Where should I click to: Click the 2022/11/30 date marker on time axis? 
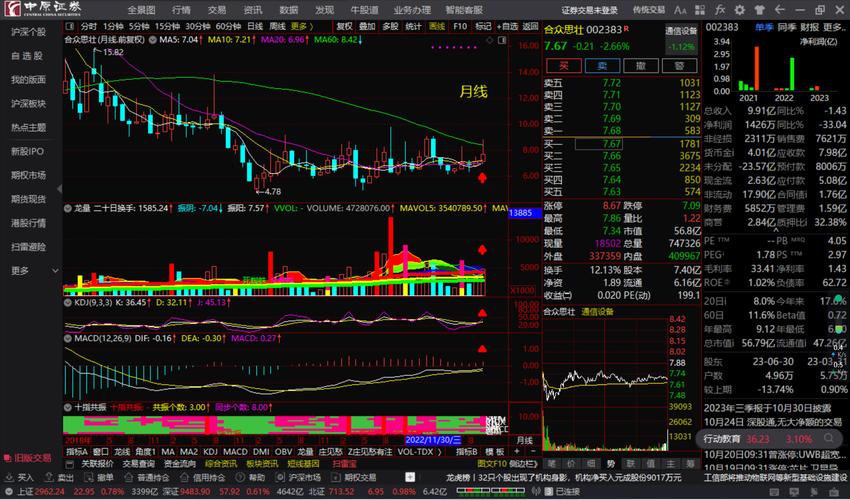434,440
